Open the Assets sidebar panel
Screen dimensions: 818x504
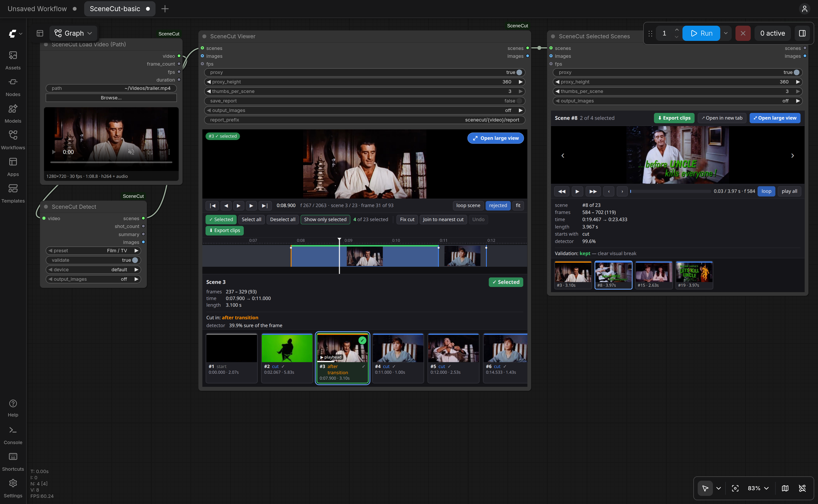(x=13, y=60)
